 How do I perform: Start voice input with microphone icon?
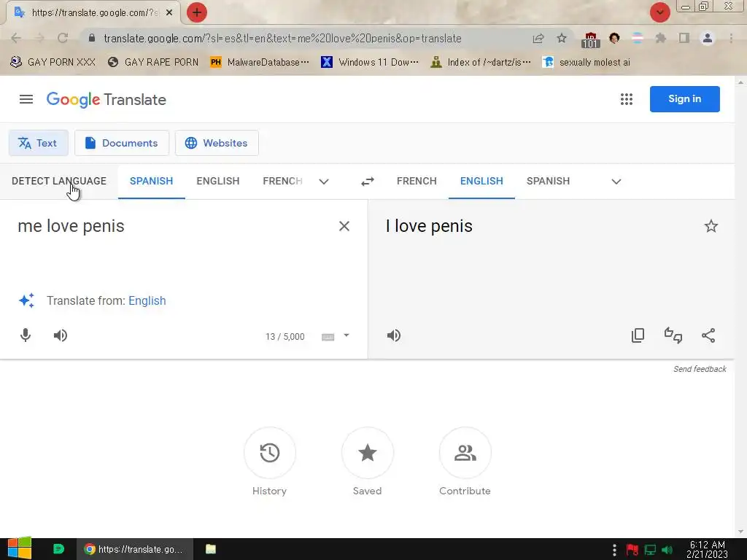[x=26, y=335]
